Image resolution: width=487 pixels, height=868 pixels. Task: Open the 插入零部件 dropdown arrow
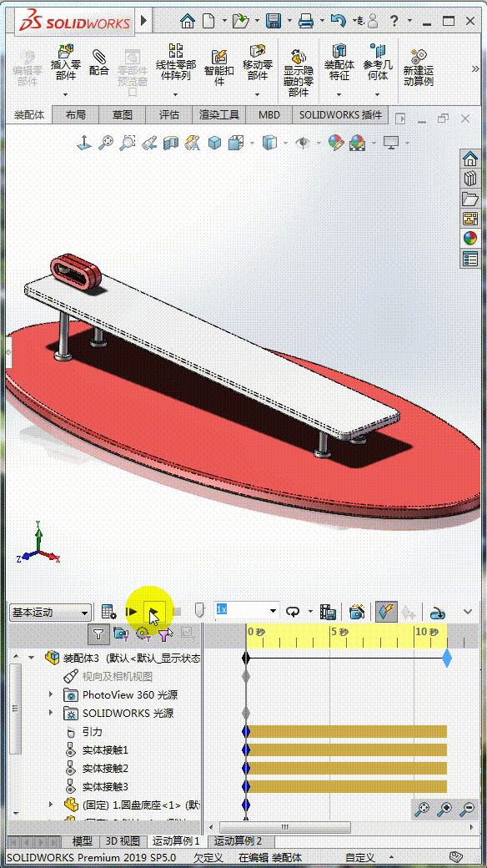(x=65, y=94)
